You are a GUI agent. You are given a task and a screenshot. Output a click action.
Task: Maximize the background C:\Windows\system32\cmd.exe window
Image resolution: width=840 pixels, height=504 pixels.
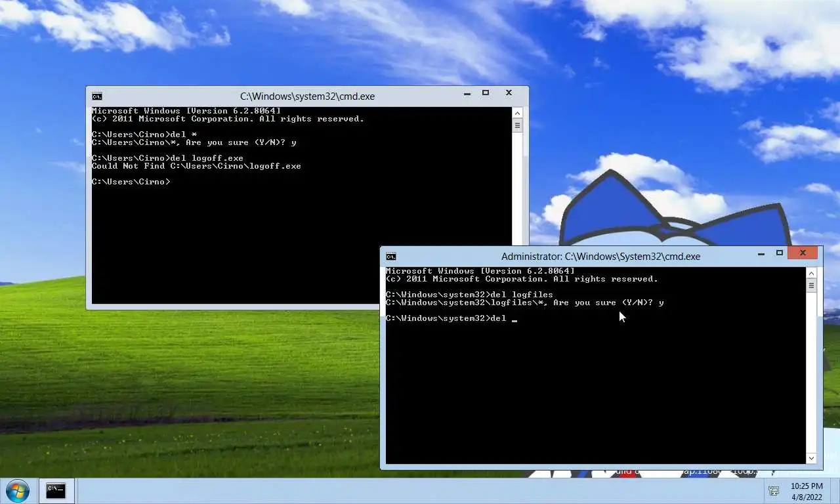coord(486,93)
